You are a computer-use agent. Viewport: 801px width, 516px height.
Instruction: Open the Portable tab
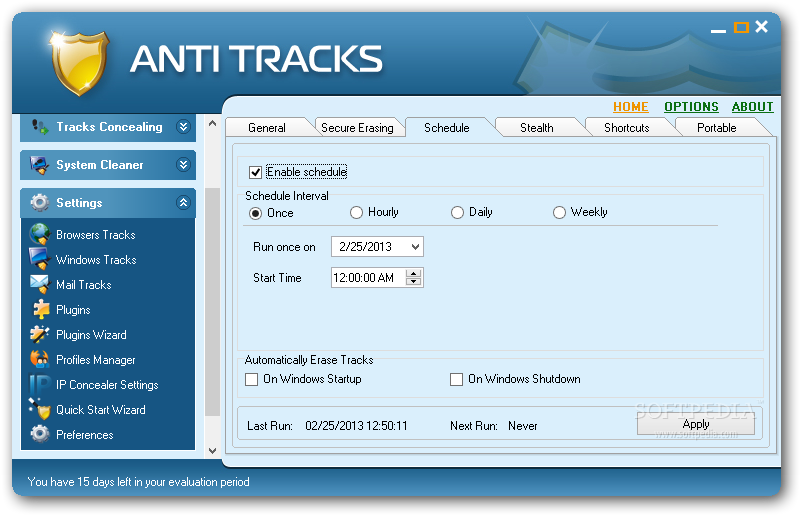716,128
